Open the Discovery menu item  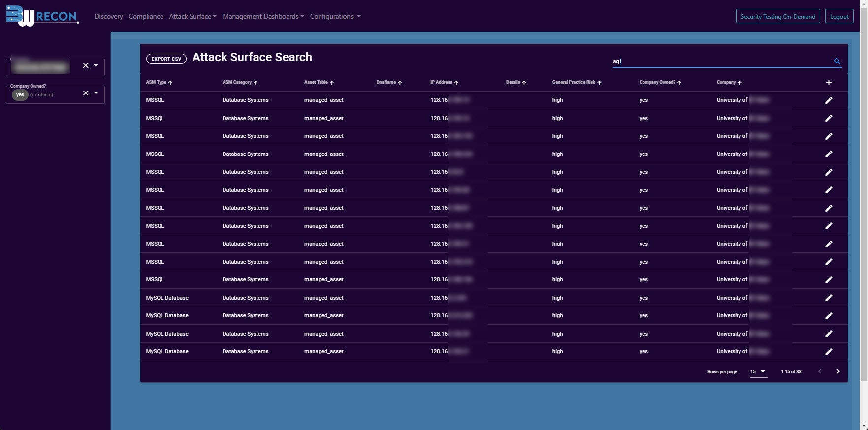tap(108, 16)
